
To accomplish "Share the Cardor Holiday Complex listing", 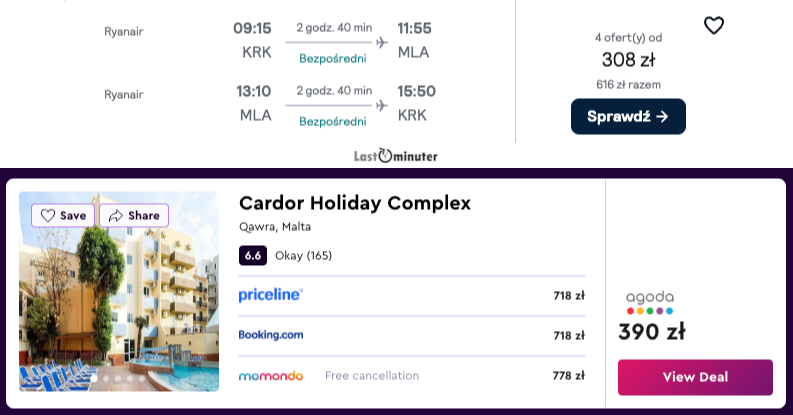I will point(134,216).
